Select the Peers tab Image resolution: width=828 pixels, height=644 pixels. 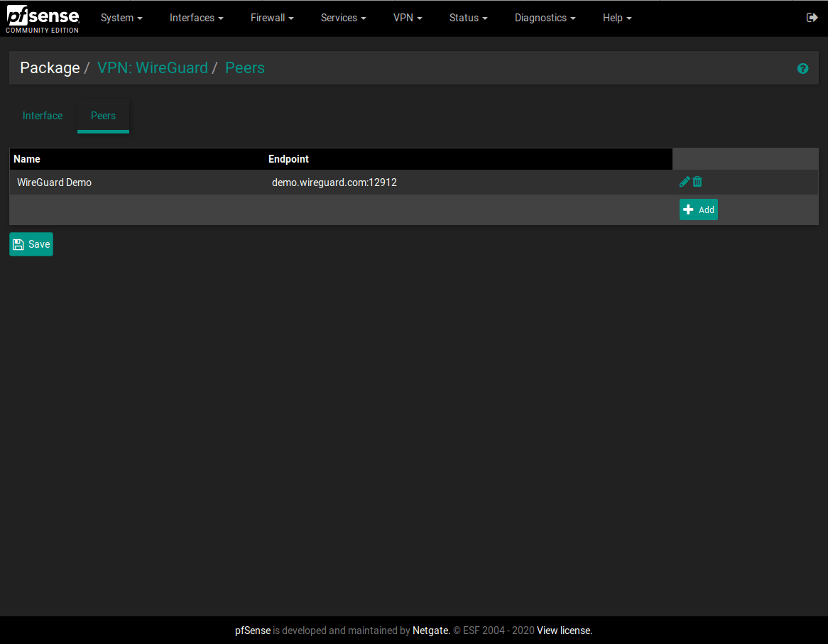(x=103, y=116)
